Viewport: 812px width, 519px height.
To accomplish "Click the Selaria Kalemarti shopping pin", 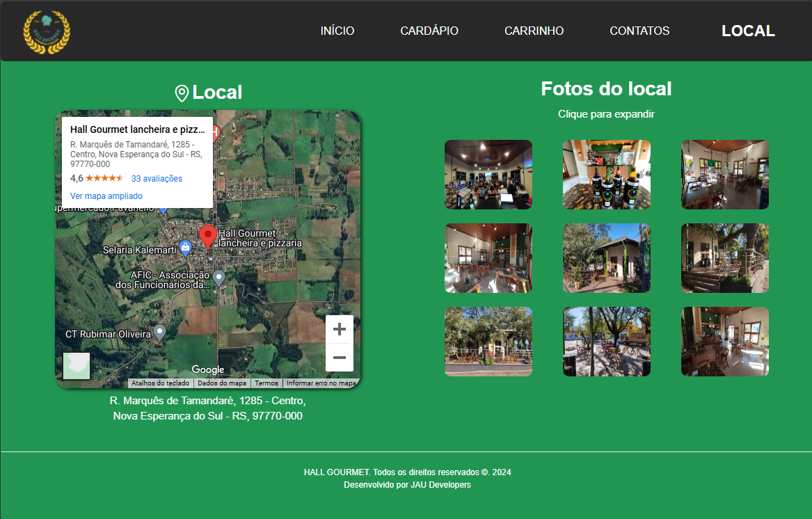I will [x=185, y=248].
